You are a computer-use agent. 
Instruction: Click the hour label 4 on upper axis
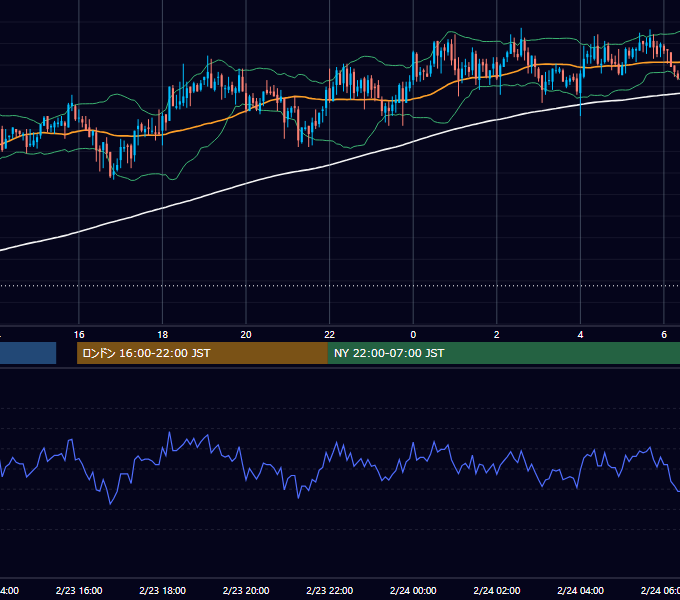click(x=580, y=335)
